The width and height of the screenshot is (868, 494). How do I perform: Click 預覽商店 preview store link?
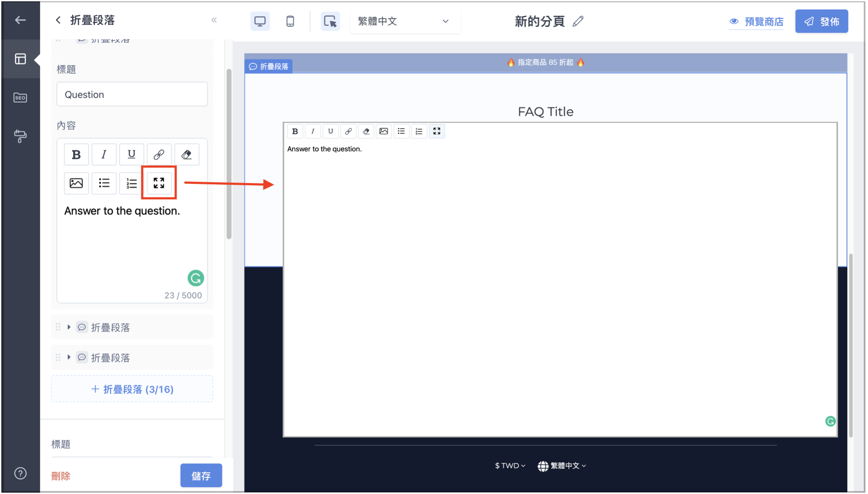(756, 21)
